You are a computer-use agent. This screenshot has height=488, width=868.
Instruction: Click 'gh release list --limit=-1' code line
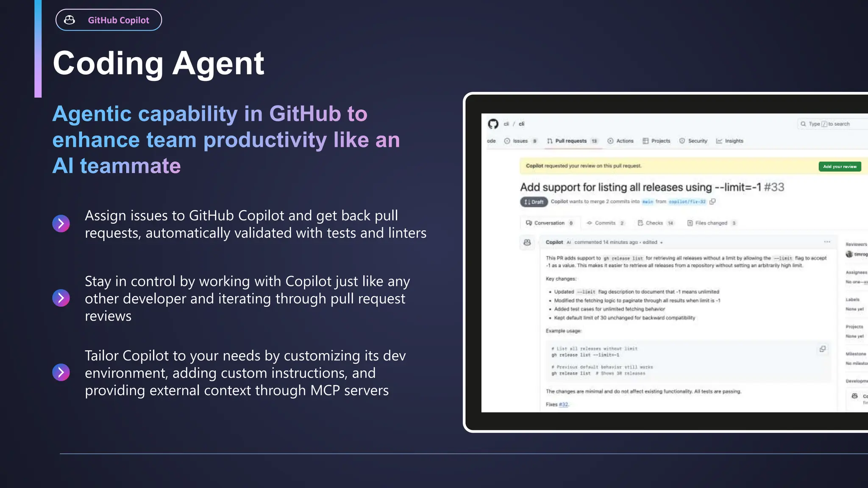(x=585, y=355)
